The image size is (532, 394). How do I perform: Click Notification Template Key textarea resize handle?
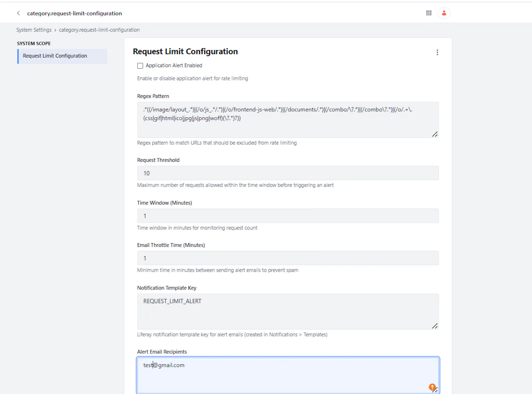(x=435, y=326)
